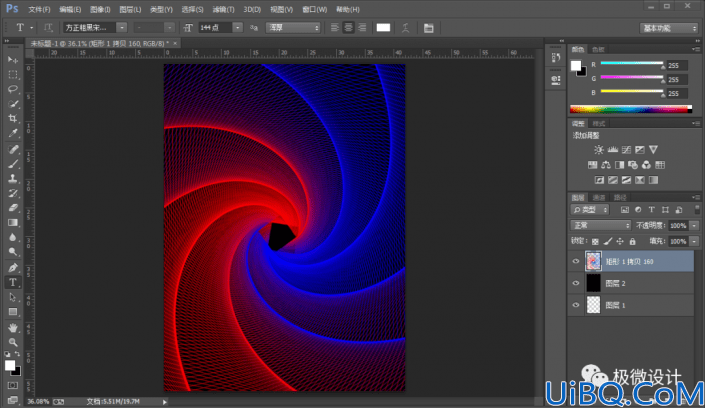705x408 pixels.
Task: Select the Gradient tool
Action: [x=13, y=223]
